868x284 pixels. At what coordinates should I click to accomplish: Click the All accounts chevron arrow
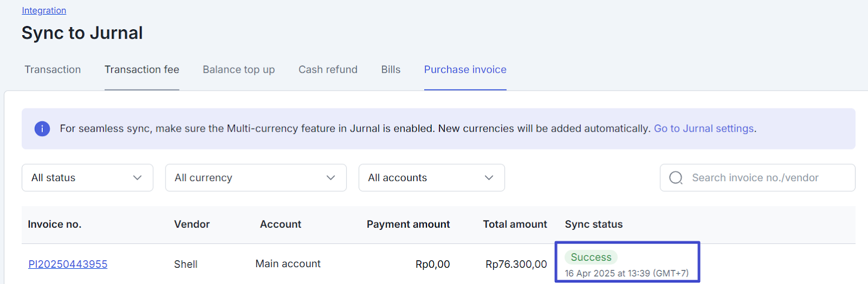(x=489, y=178)
